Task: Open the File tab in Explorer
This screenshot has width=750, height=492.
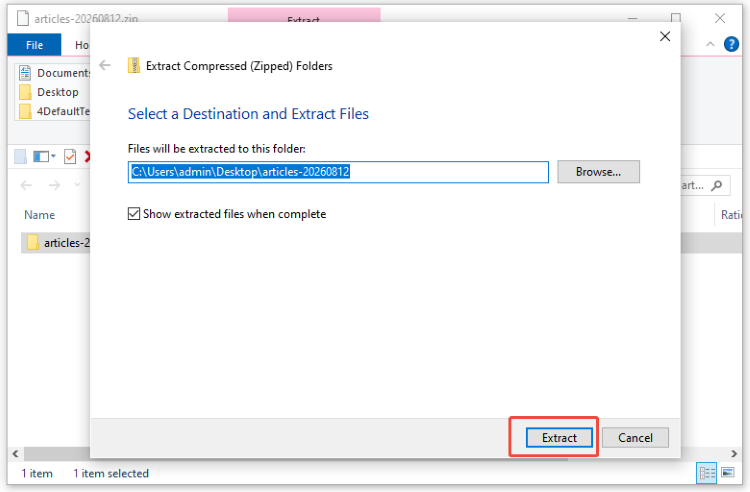Action: click(x=34, y=45)
